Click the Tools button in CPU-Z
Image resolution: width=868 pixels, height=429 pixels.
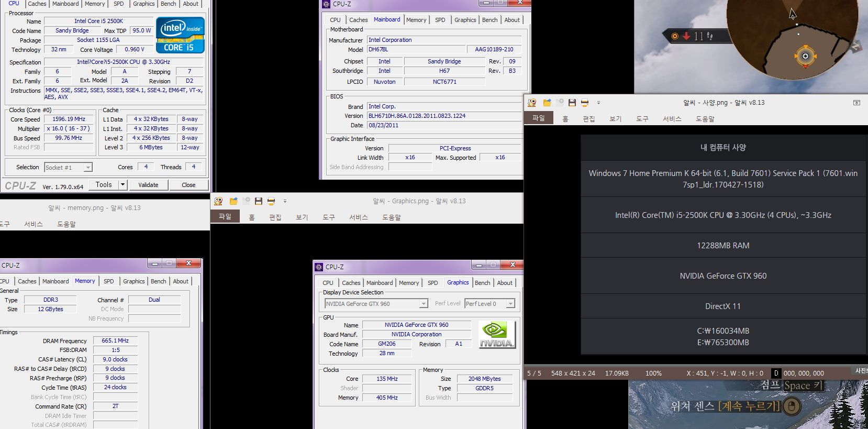pyautogui.click(x=104, y=185)
